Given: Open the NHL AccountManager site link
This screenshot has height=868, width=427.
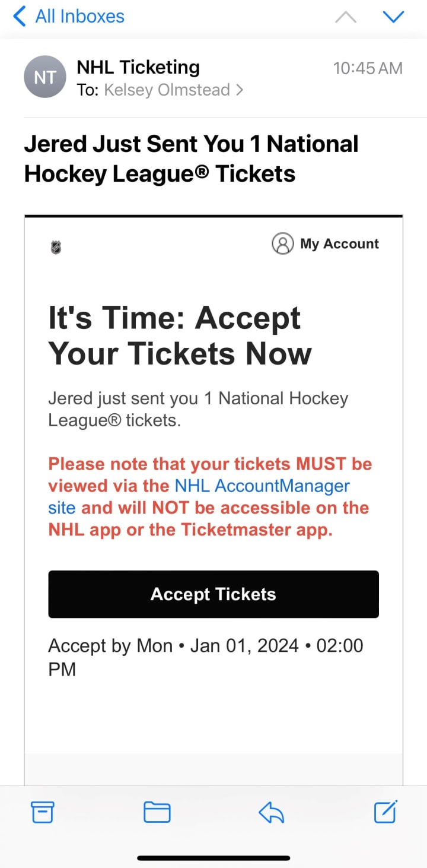Looking at the screenshot, I should [x=262, y=486].
